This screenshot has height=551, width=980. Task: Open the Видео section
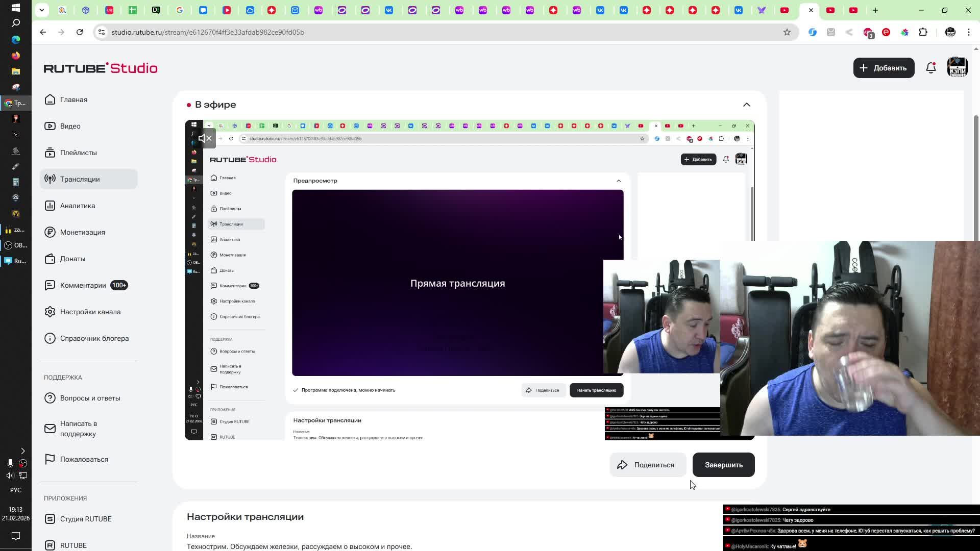pyautogui.click(x=70, y=126)
